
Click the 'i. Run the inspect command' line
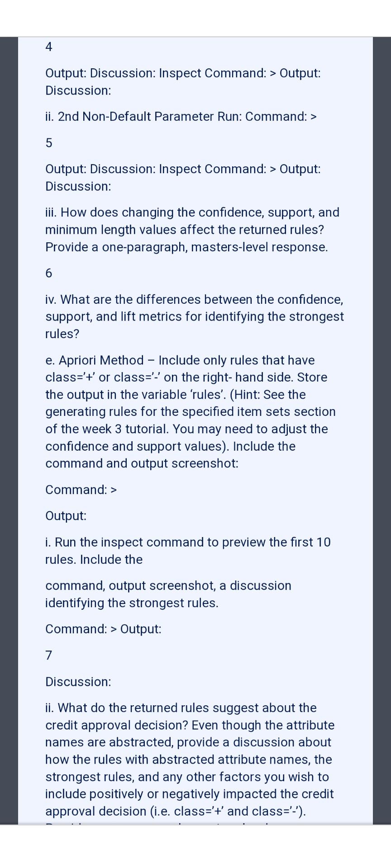[188, 551]
